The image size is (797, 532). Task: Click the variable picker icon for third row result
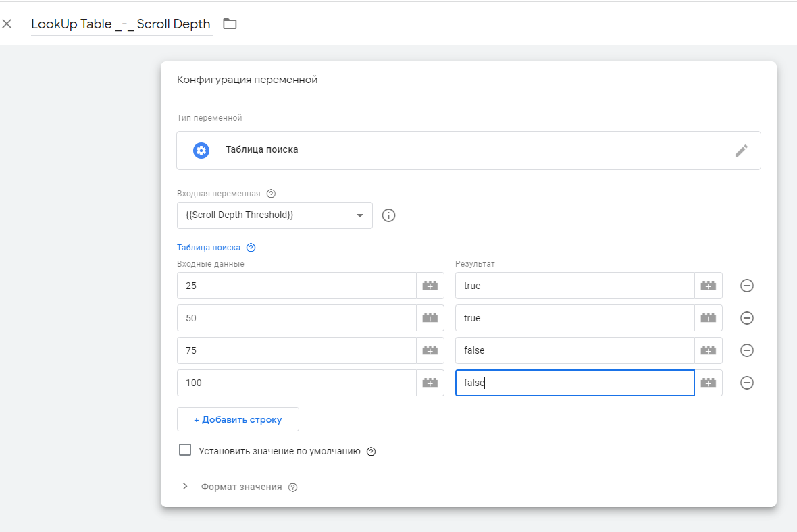pos(708,350)
